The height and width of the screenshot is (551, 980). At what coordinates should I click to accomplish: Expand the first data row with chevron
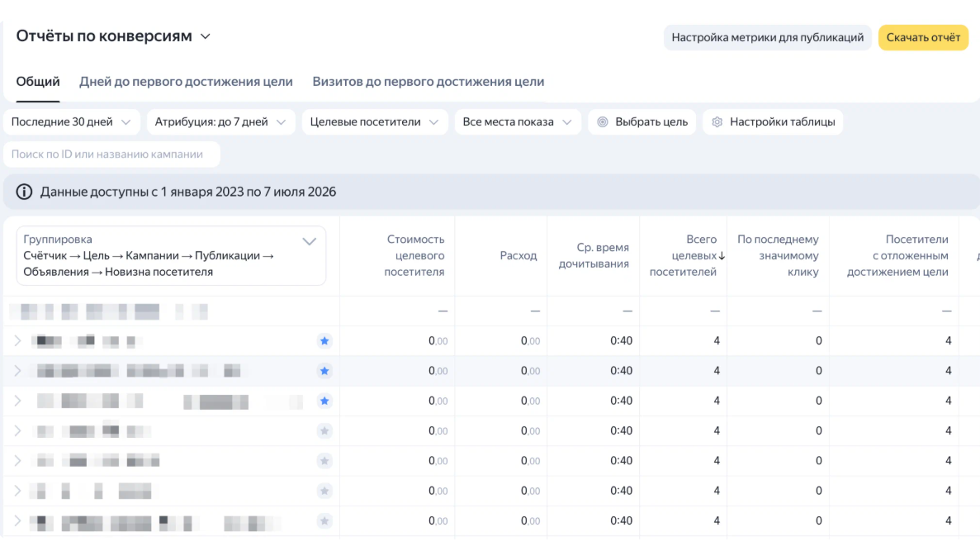[x=17, y=341]
